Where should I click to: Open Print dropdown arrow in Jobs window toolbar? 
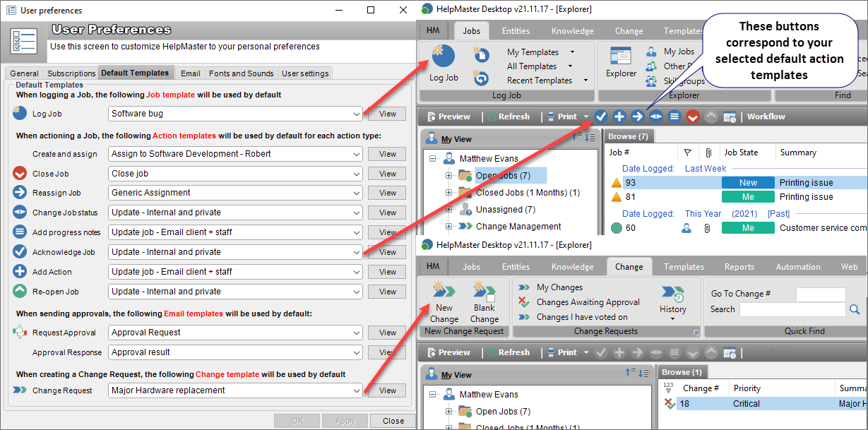click(586, 117)
